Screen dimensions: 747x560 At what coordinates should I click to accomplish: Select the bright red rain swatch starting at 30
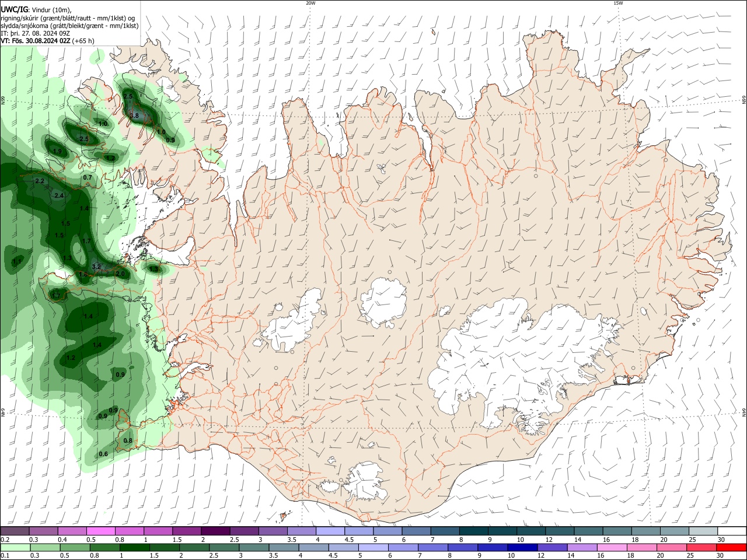(732, 547)
